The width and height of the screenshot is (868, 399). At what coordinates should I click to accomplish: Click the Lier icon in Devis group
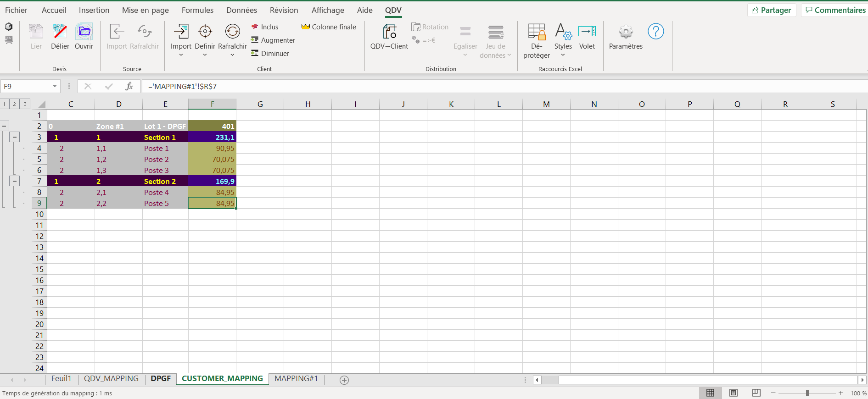click(36, 32)
